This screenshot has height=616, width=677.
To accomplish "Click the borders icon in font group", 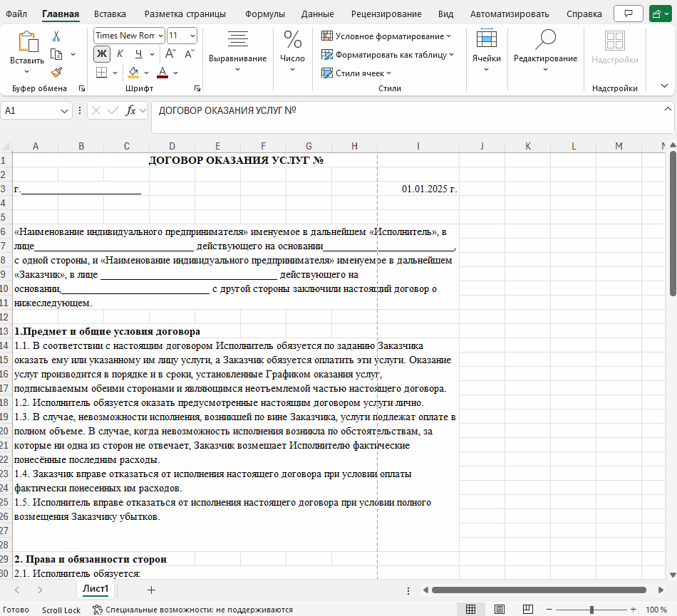I will (x=102, y=72).
